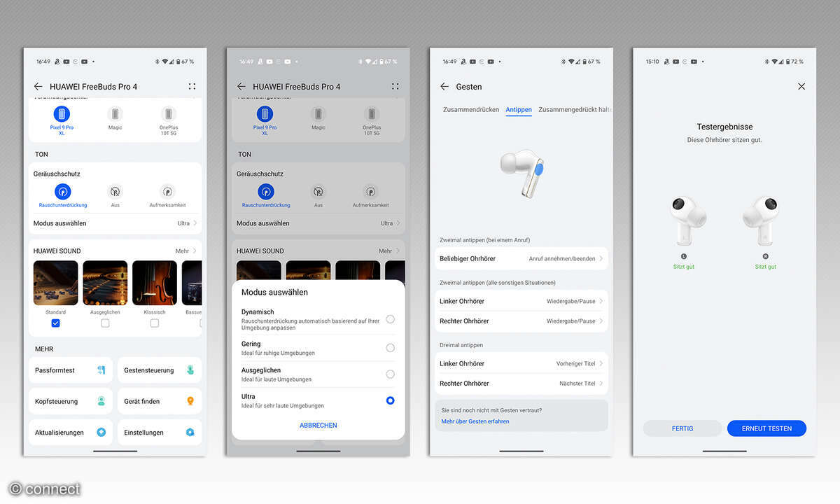The width and height of the screenshot is (840, 504).
Task: Open Einstellungen via its gear icon
Action: point(190,433)
